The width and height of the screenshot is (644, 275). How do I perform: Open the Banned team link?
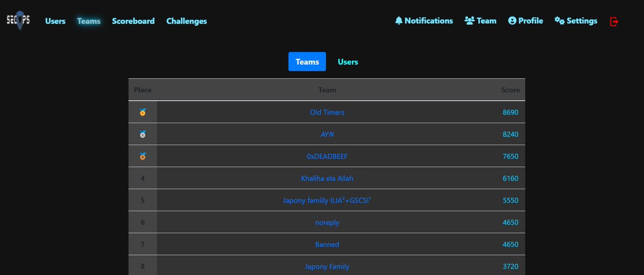coord(327,244)
